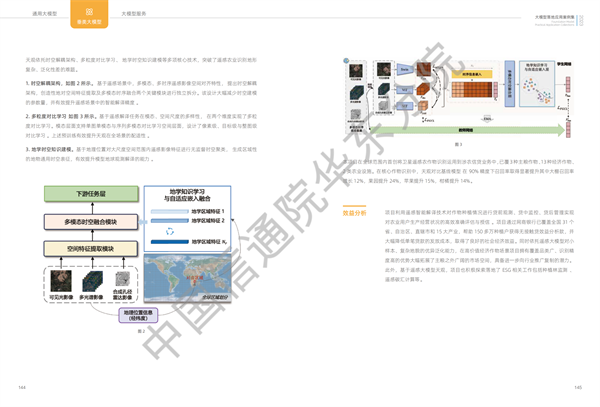Click the 地学区域特征 1 label
Image resolution: width=600 pixels, height=407 pixels.
click(x=208, y=211)
